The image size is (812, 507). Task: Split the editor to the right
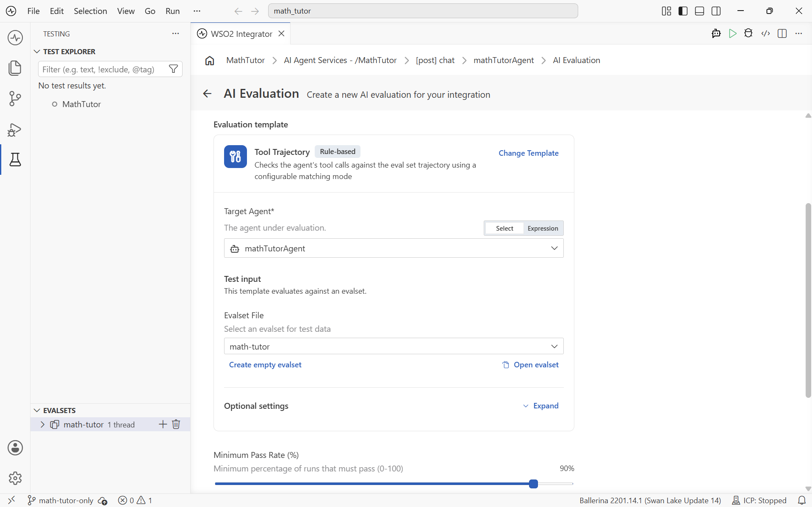pyautogui.click(x=782, y=33)
